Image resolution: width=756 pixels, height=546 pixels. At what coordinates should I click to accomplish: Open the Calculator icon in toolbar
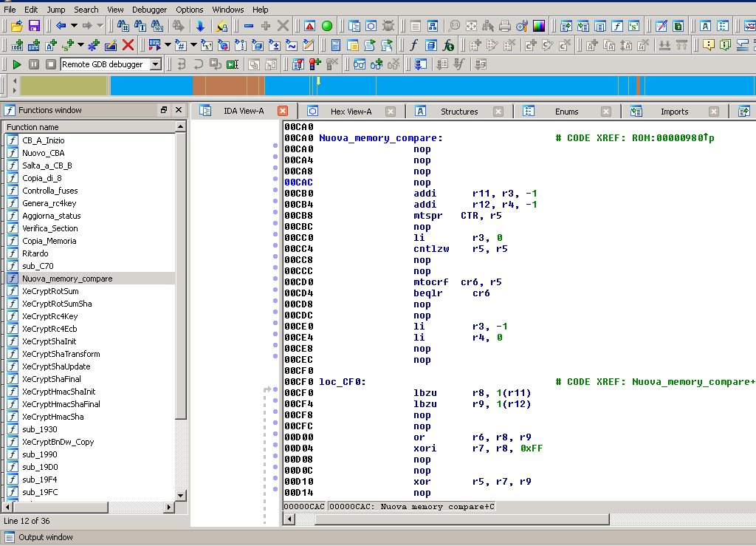[336, 45]
